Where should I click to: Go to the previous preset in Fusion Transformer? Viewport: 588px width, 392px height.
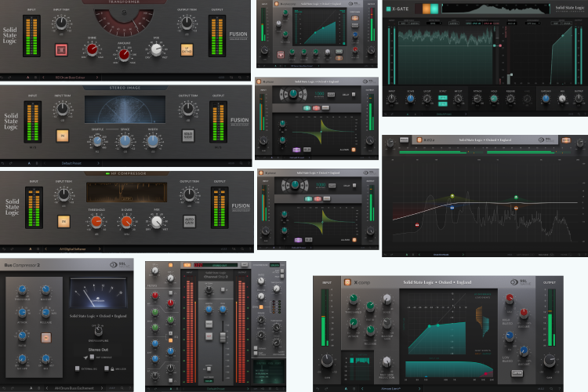click(x=43, y=78)
